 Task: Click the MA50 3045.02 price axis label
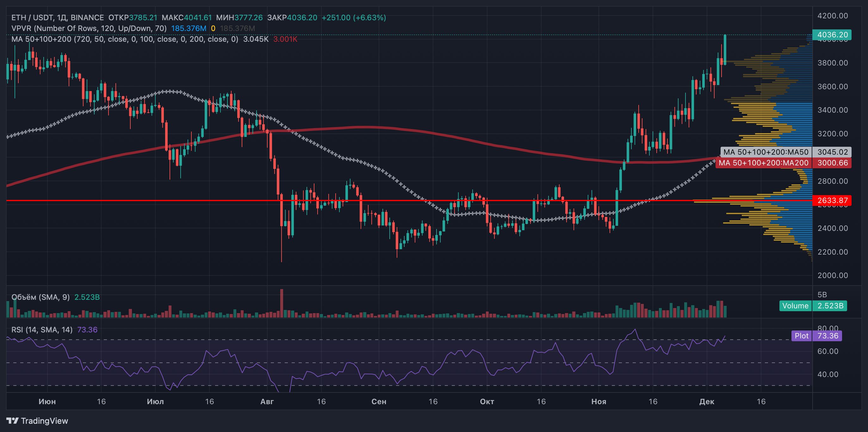pyautogui.click(x=832, y=152)
